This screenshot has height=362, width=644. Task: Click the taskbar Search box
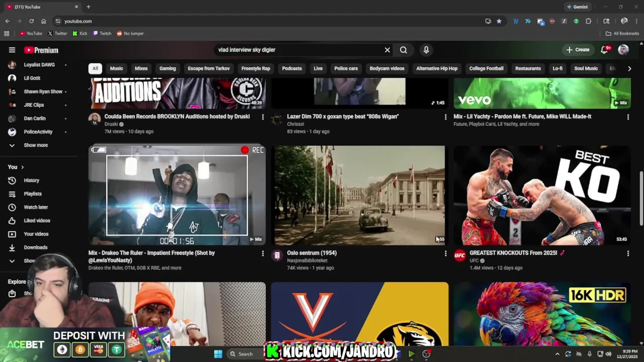click(244, 354)
